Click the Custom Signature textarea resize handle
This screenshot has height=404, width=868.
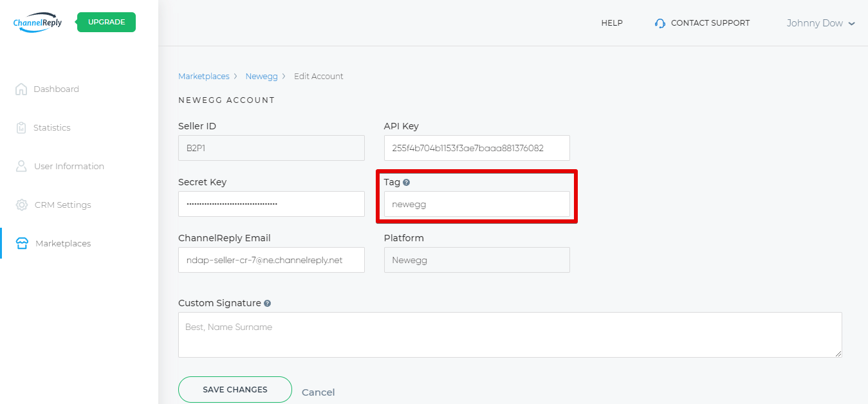(838, 354)
